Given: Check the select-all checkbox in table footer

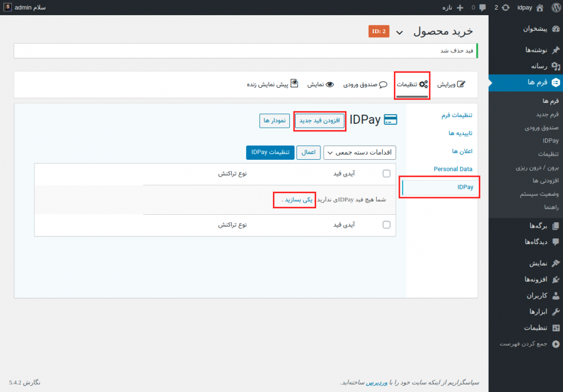Looking at the screenshot, I should coord(386,224).
